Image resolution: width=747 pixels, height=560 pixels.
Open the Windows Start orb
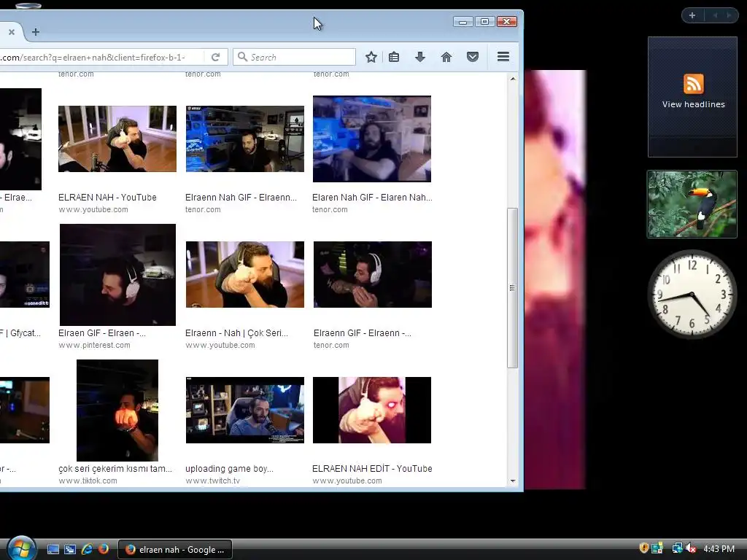click(x=22, y=549)
